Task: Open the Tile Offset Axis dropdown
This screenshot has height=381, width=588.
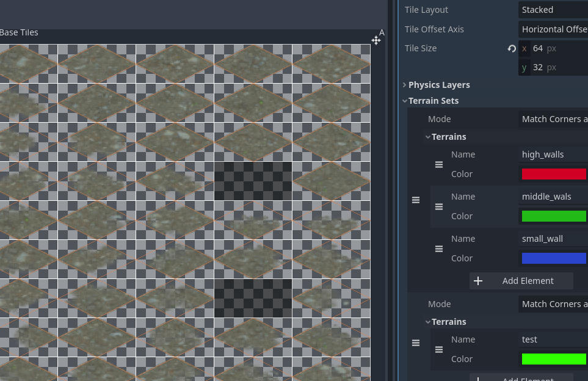Action: tap(553, 29)
